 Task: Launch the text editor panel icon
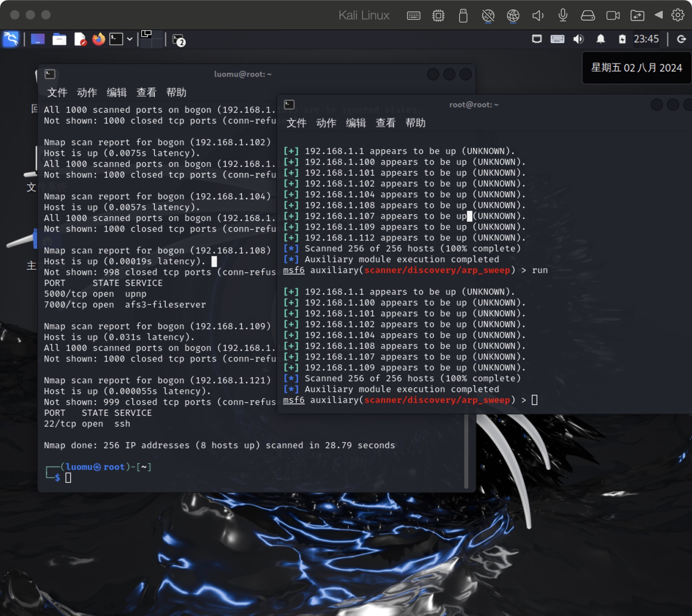point(80,39)
